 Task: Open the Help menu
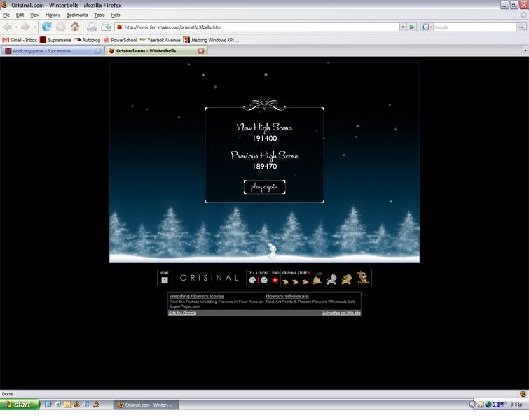tap(116, 15)
